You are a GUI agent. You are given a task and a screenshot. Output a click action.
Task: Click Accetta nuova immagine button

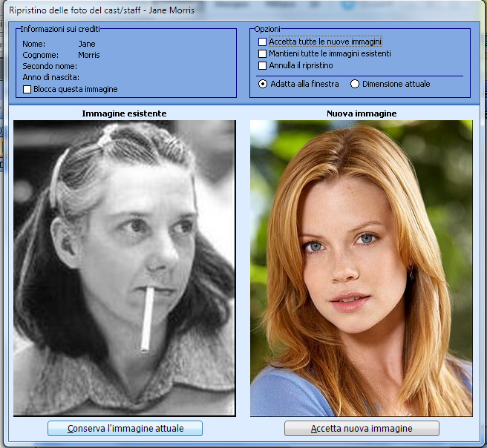362,429
